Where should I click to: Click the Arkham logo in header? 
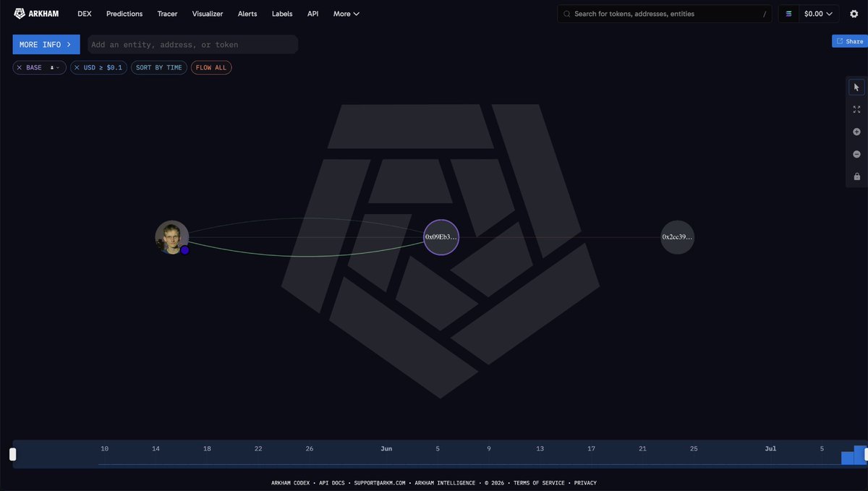[x=36, y=14]
